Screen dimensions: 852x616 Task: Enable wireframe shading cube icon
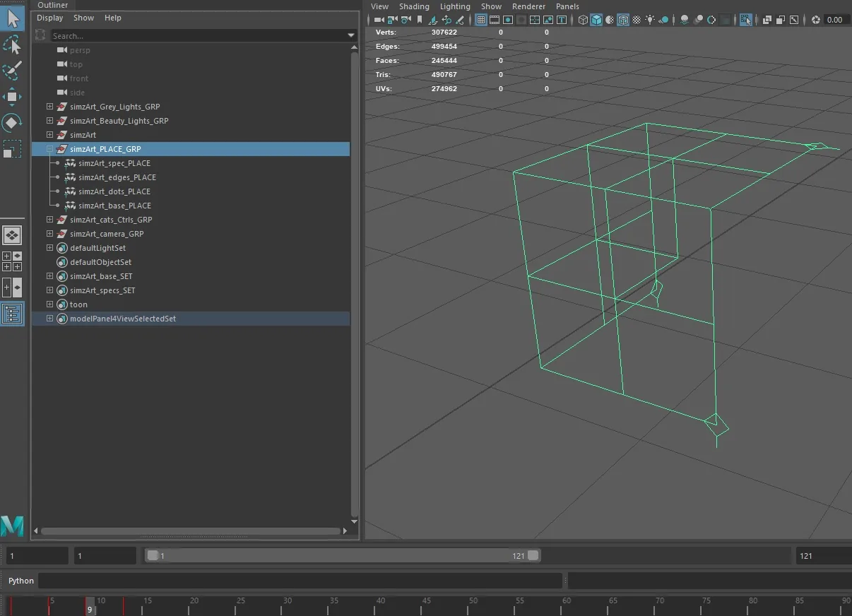point(583,20)
